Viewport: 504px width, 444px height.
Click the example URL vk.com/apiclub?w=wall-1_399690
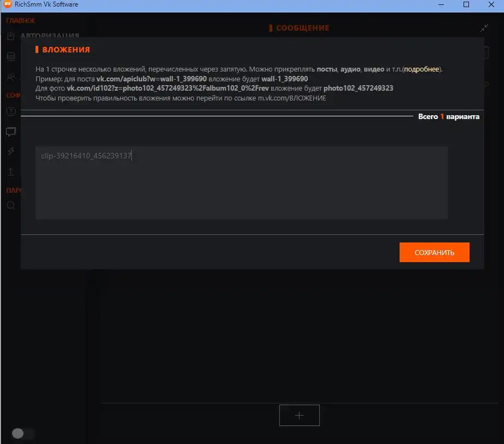click(x=151, y=79)
